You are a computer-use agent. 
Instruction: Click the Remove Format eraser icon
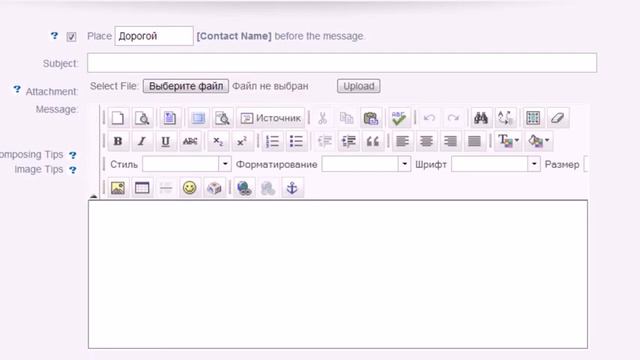(557, 118)
